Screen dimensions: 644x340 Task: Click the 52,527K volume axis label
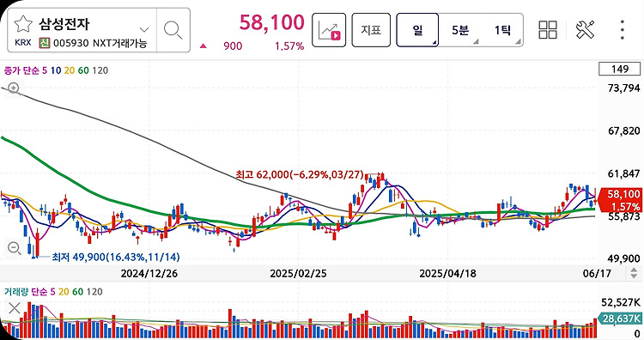(621, 302)
